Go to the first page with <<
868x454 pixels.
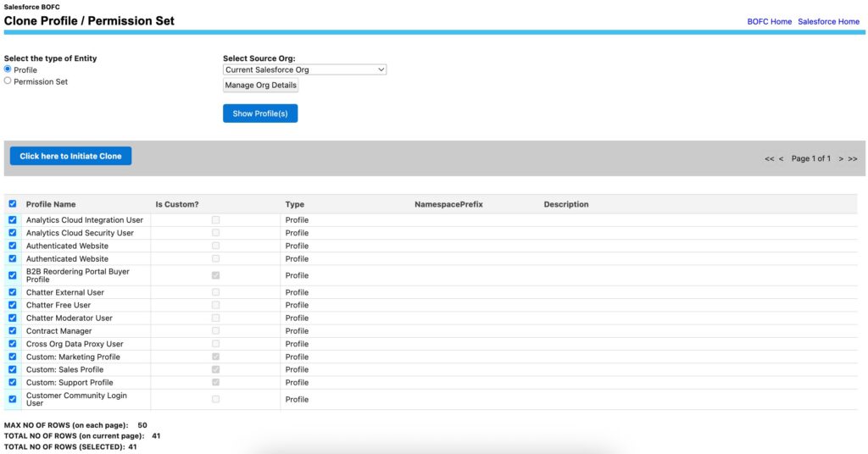[770, 158]
